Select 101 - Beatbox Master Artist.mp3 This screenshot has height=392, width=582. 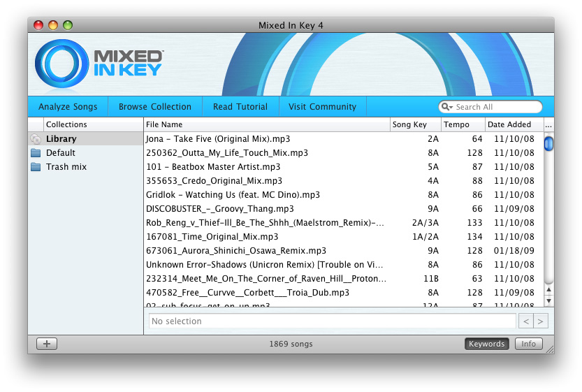(x=344, y=167)
